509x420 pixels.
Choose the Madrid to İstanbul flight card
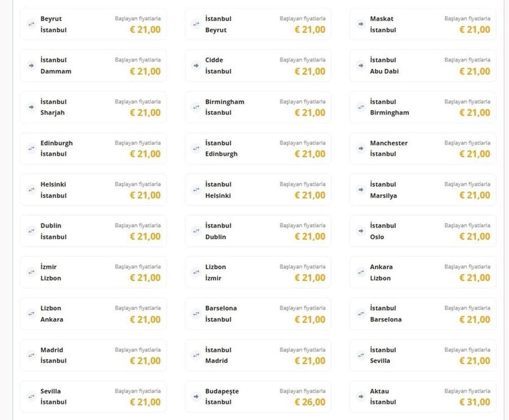pos(93,355)
